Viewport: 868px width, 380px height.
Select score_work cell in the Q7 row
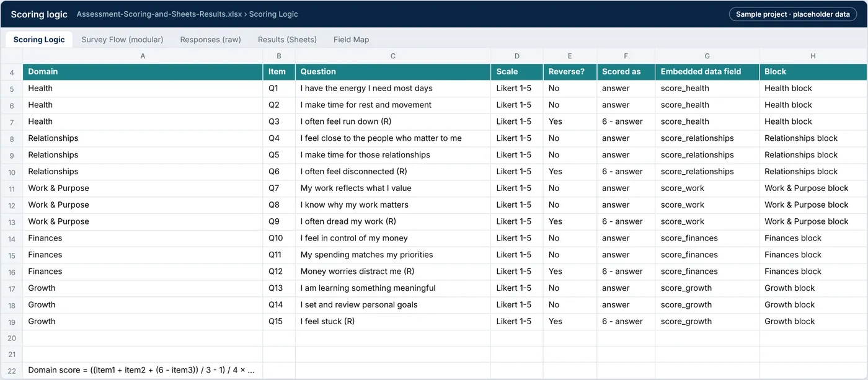(707, 188)
